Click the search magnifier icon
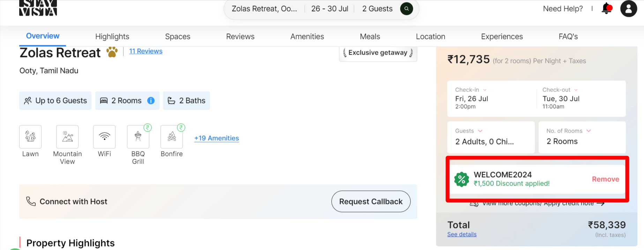The height and width of the screenshot is (250, 644). click(406, 9)
